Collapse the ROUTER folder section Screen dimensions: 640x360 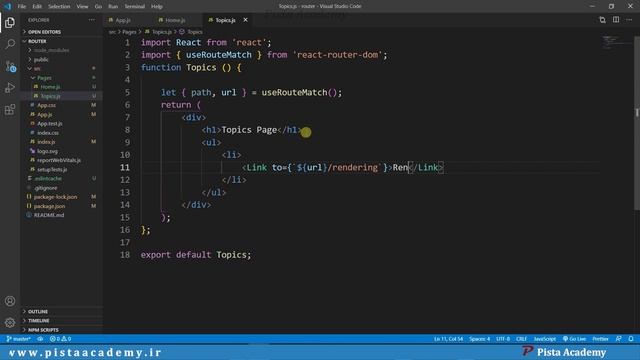tap(61, 41)
